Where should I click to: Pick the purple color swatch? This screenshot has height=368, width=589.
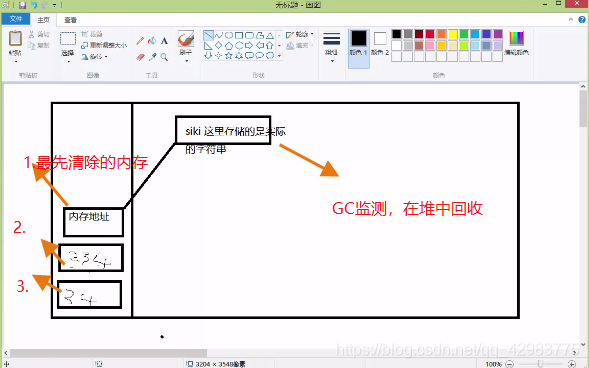click(498, 34)
